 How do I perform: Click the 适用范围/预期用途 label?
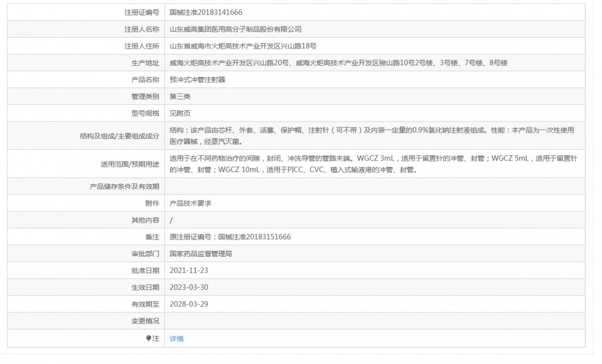click(x=130, y=164)
